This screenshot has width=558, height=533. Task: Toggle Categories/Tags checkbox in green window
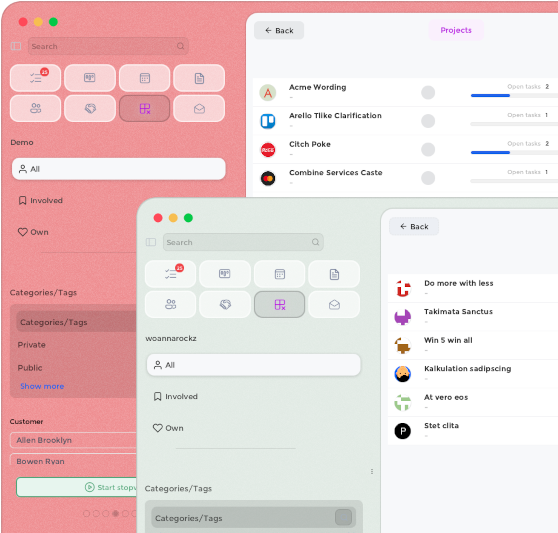pyautogui.click(x=343, y=517)
